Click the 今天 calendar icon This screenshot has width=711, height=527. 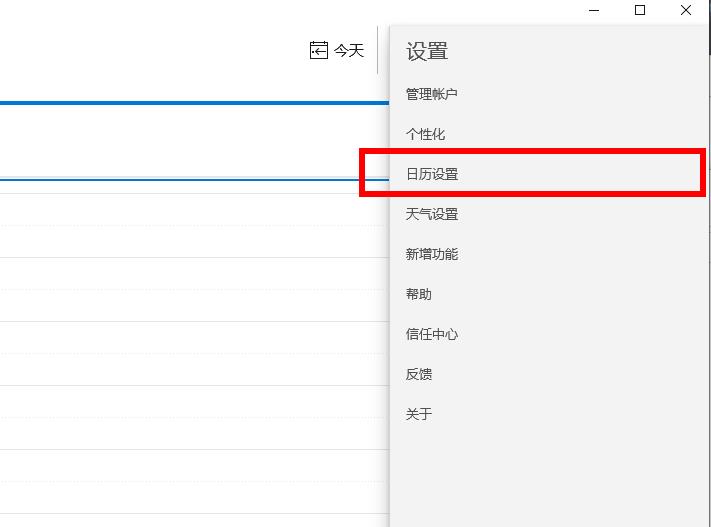tap(319, 50)
